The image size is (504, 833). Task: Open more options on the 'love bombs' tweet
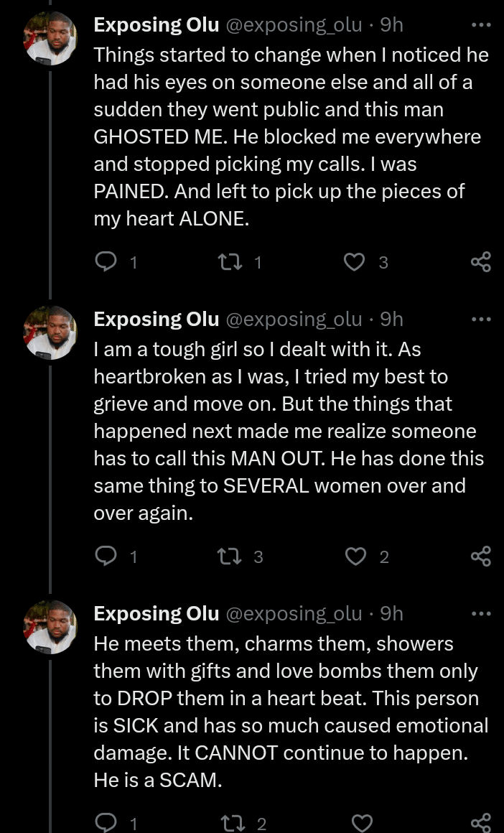[480, 614]
